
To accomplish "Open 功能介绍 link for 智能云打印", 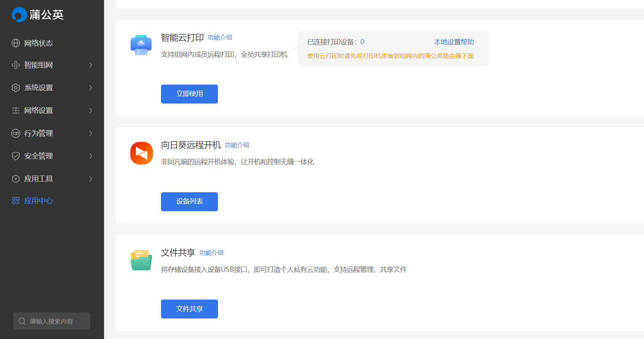I will [x=220, y=38].
